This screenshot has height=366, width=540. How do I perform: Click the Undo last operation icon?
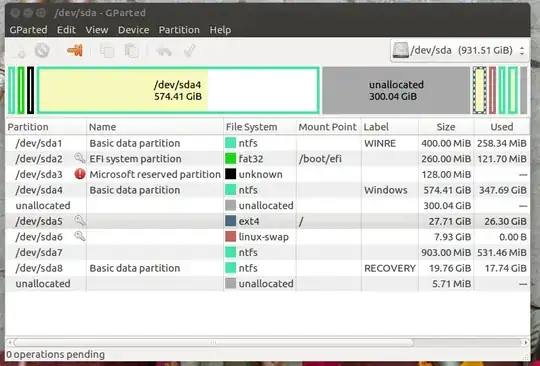click(x=164, y=51)
